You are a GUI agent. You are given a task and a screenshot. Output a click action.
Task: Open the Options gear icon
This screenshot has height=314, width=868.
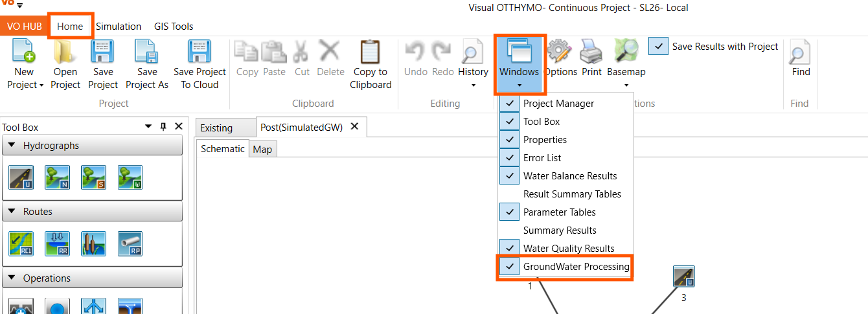560,52
